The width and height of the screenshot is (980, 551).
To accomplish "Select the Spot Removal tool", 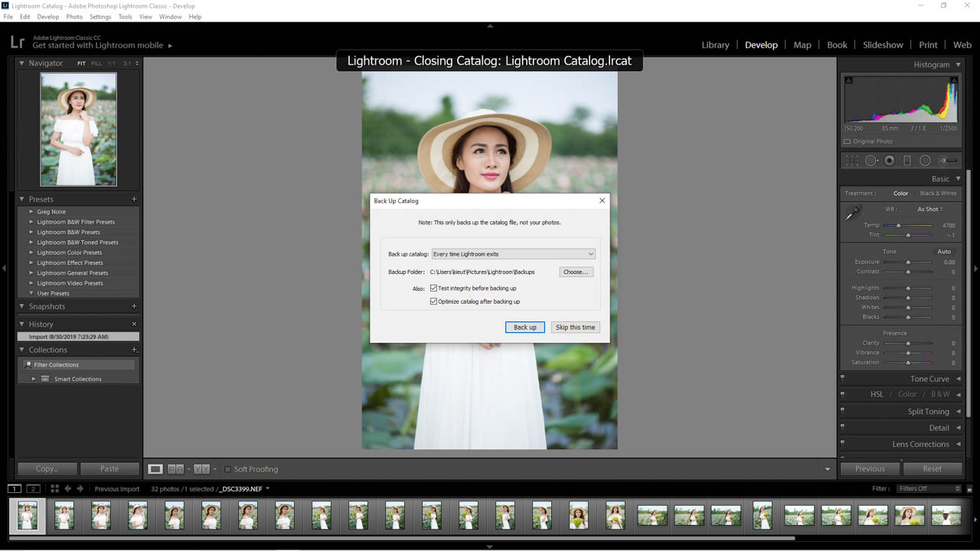I will (870, 160).
